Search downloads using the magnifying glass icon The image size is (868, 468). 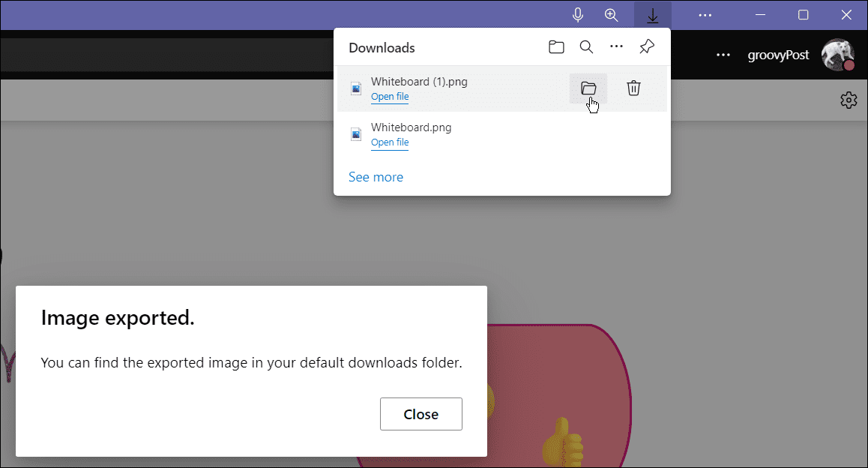click(586, 46)
